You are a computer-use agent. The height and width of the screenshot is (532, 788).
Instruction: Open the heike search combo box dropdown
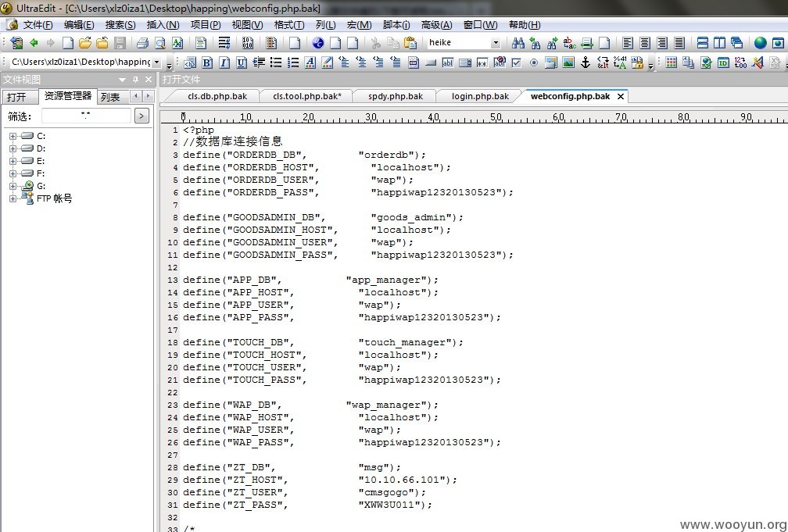click(496, 43)
